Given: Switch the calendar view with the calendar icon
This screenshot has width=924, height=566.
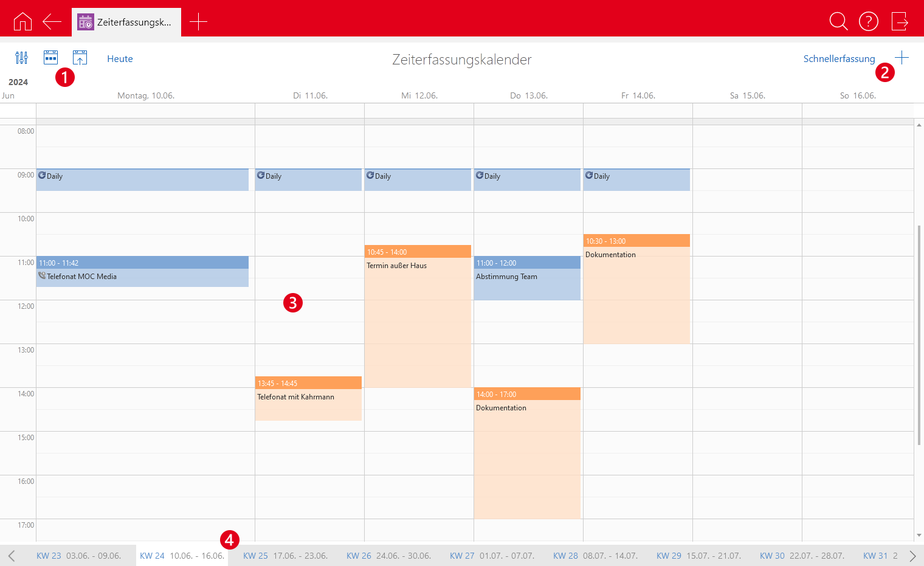Looking at the screenshot, I should click(50, 58).
